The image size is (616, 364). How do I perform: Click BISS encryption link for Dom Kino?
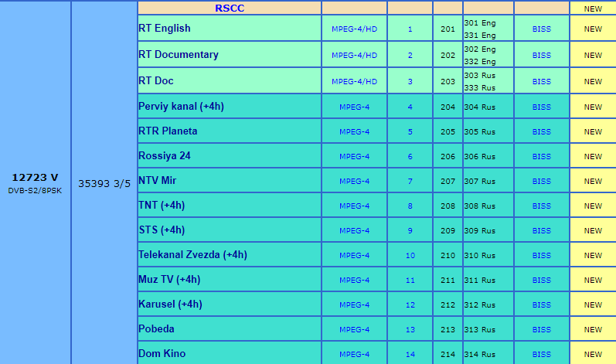pyautogui.click(x=542, y=355)
